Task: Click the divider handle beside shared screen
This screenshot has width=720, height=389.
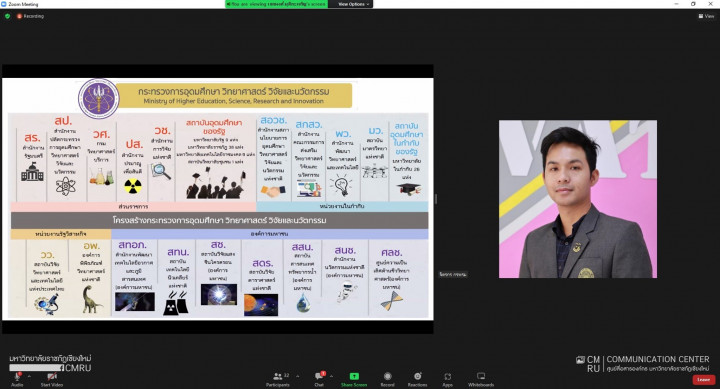Action: tap(435, 199)
